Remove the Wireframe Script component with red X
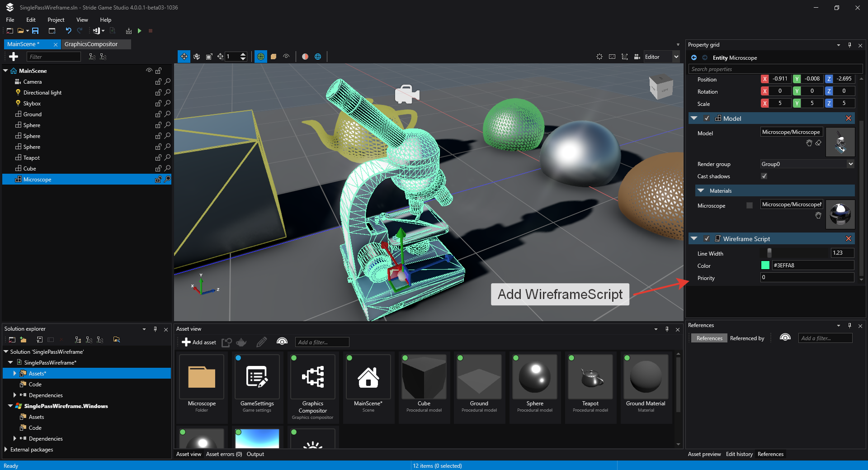The height and width of the screenshot is (470, 868). [849, 239]
